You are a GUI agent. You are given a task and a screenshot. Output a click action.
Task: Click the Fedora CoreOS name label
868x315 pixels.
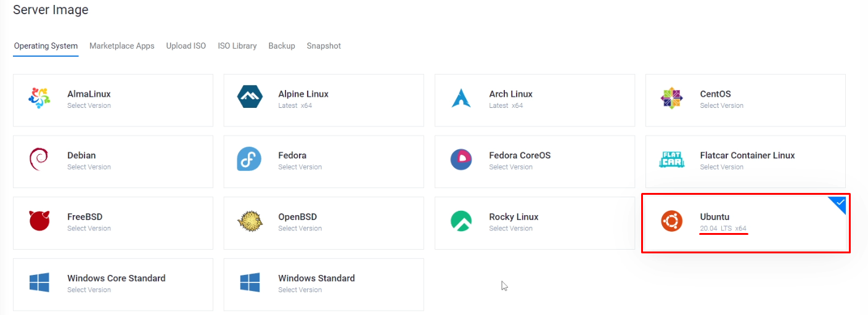point(520,155)
